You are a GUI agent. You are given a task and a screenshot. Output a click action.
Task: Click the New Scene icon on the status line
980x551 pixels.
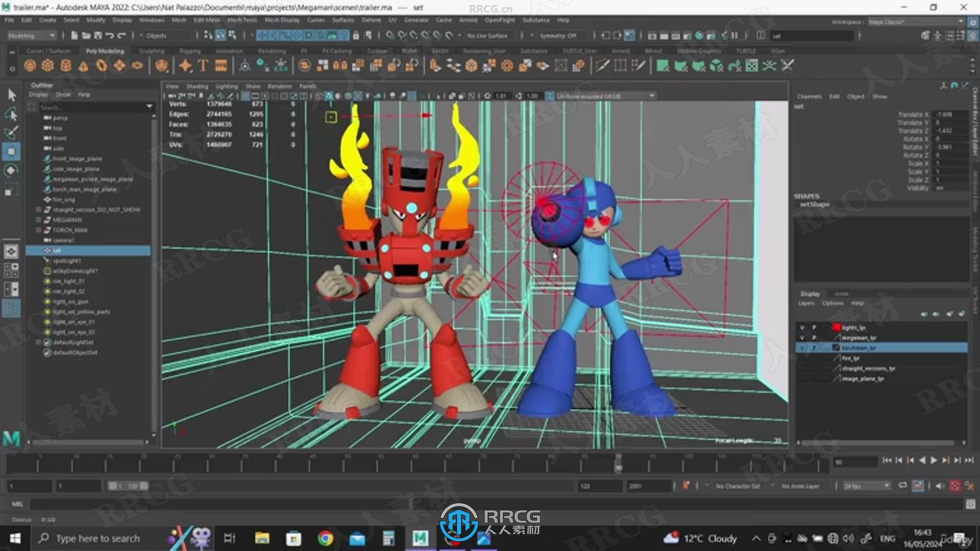[75, 36]
